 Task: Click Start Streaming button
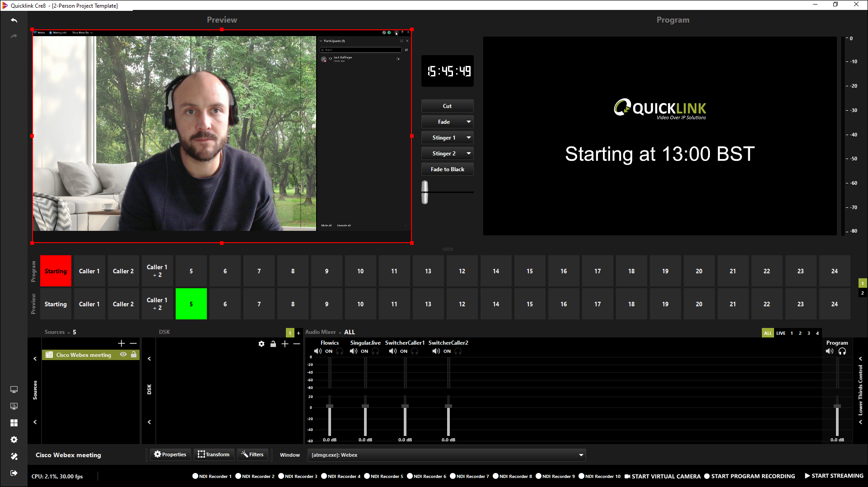tap(834, 476)
